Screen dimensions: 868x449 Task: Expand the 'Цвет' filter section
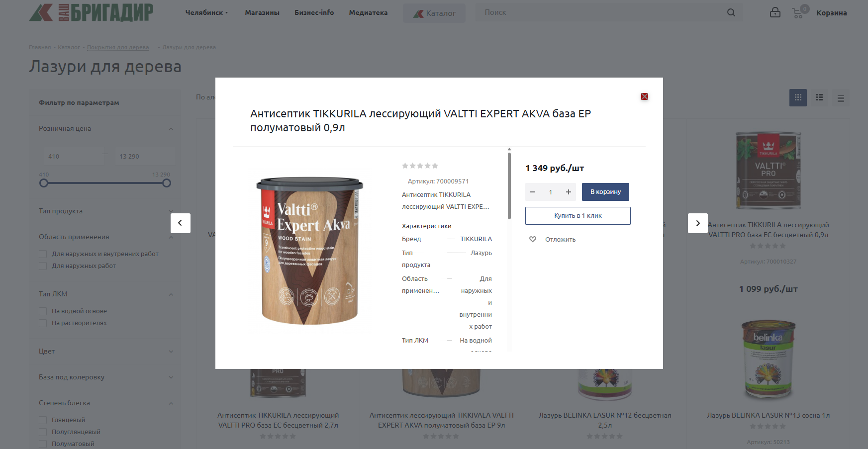tap(106, 351)
